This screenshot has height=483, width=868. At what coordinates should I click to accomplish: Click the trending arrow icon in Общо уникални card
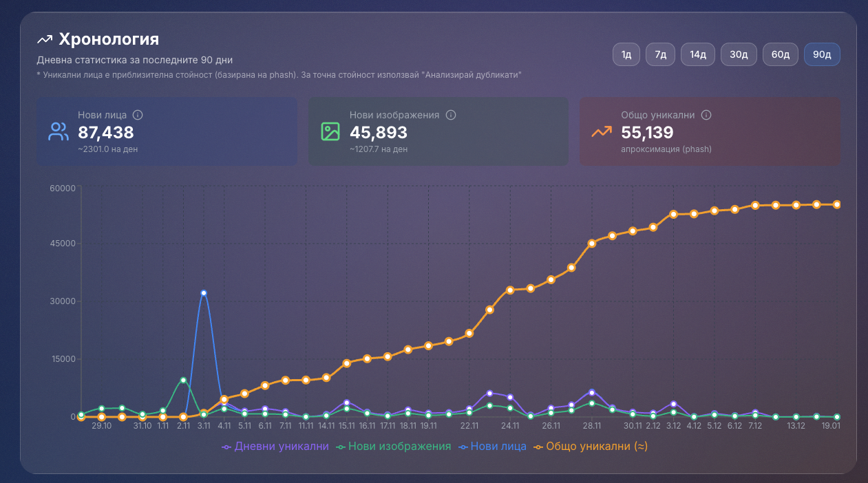click(x=602, y=131)
